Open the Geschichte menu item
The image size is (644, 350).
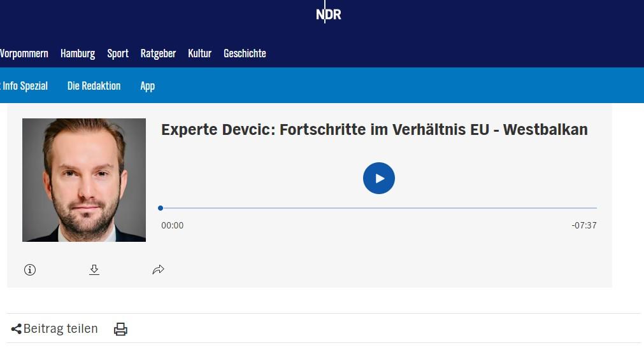pyautogui.click(x=245, y=53)
